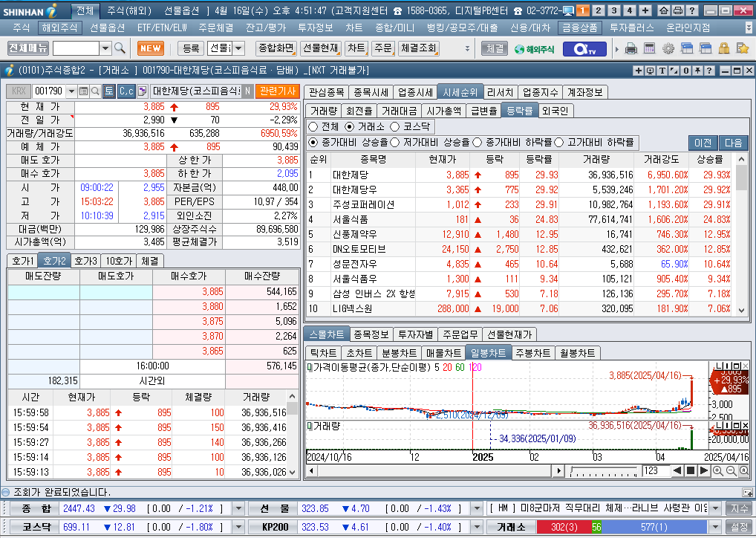The image size is (756, 538).
Task: Click the zoom out magnifier on chart toolbar
Action: [731, 471]
